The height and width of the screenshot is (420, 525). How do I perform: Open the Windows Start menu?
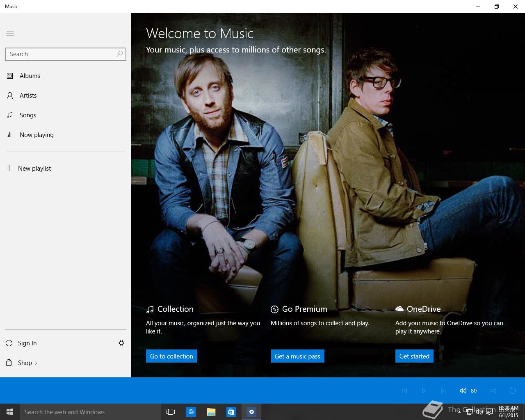pos(10,412)
